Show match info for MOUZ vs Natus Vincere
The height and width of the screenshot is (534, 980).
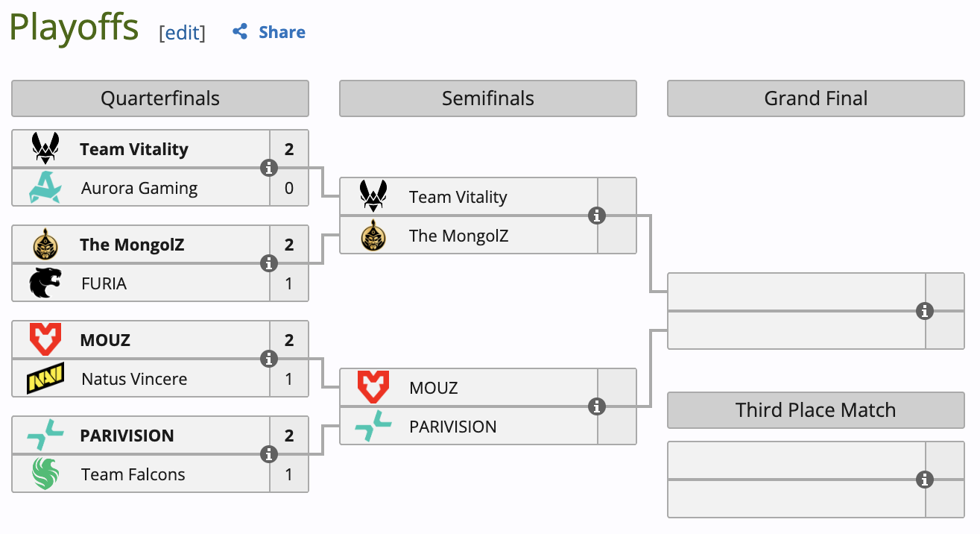269,359
